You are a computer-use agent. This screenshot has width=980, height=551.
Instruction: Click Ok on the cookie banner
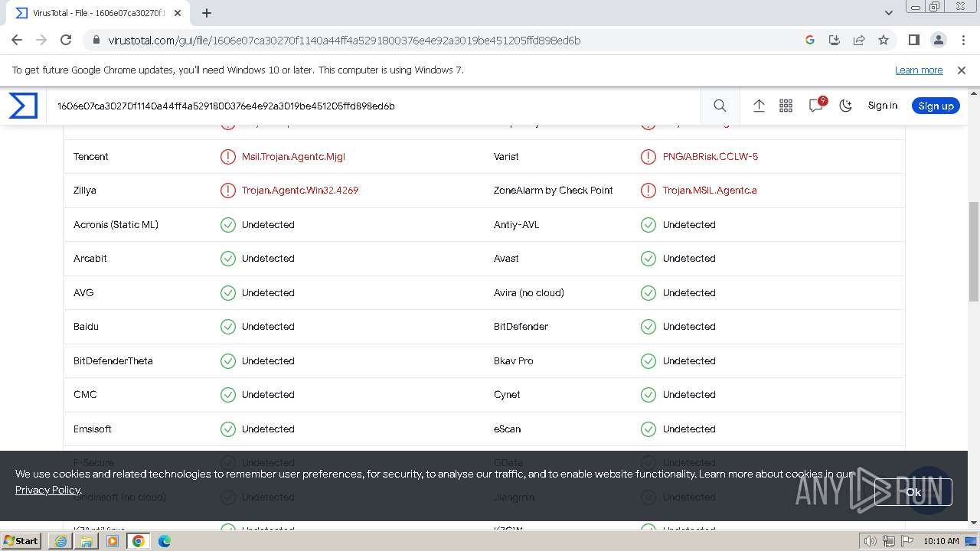pos(913,492)
